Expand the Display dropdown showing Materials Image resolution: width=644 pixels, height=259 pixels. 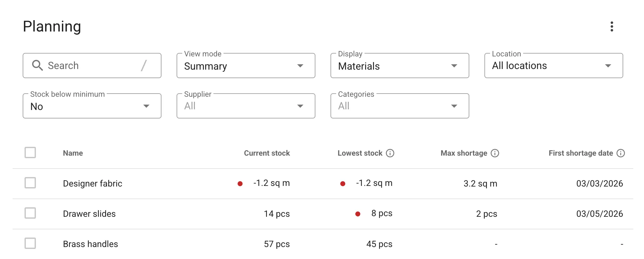point(454,66)
